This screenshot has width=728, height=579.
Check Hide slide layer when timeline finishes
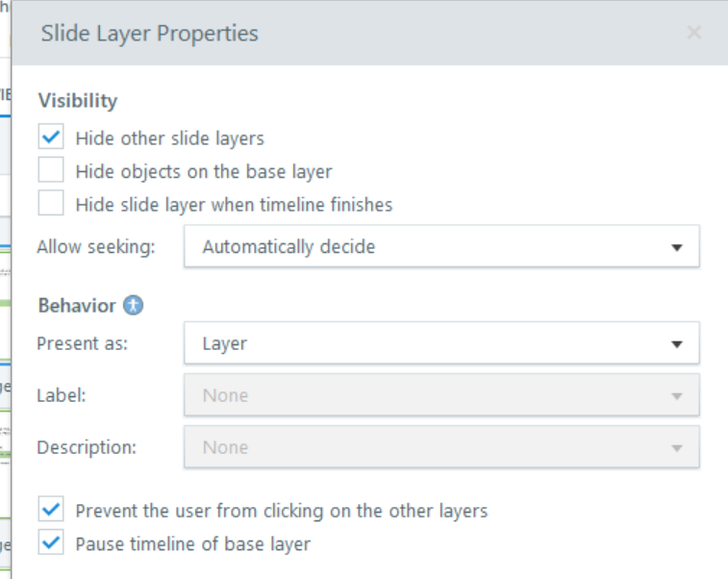(51, 204)
